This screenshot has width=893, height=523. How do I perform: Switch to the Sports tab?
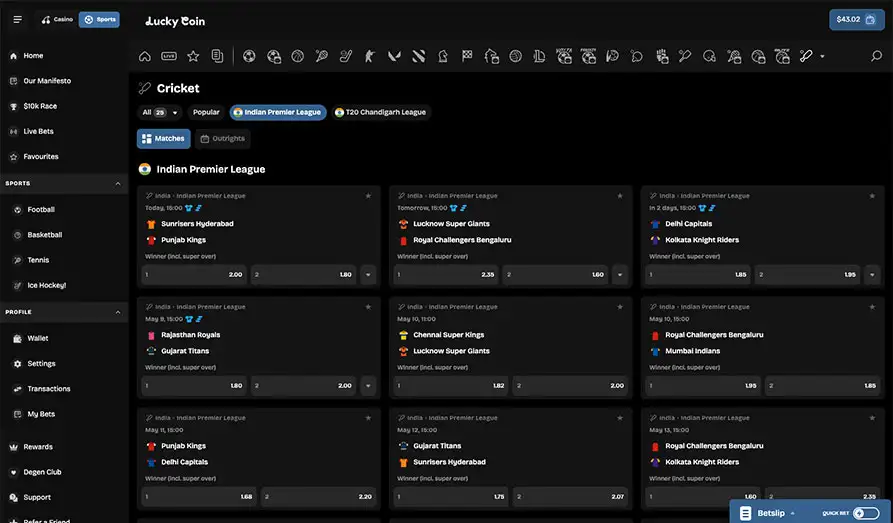click(x=99, y=19)
